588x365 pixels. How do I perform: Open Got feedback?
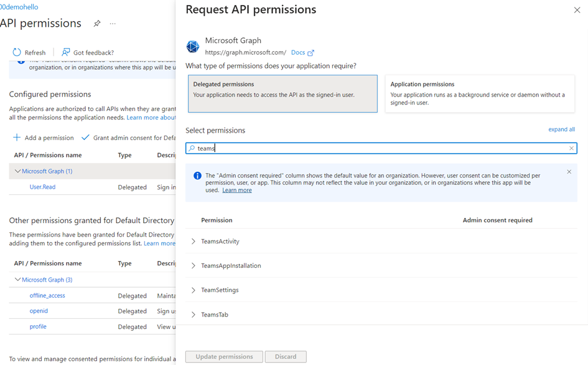(x=88, y=52)
